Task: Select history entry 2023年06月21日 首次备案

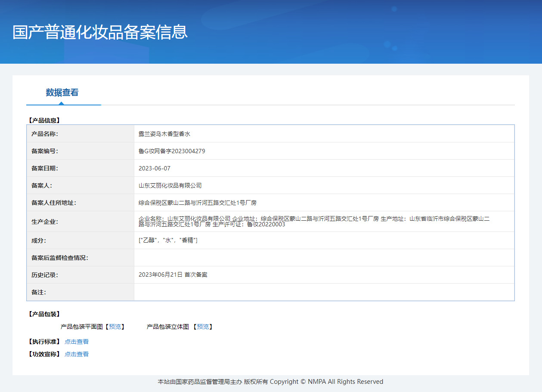Action: click(x=173, y=275)
